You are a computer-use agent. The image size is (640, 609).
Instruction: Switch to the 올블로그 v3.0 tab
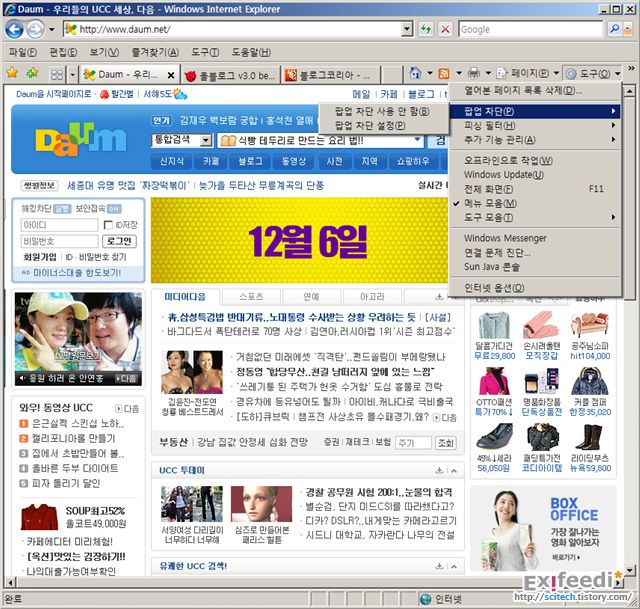click(x=230, y=75)
